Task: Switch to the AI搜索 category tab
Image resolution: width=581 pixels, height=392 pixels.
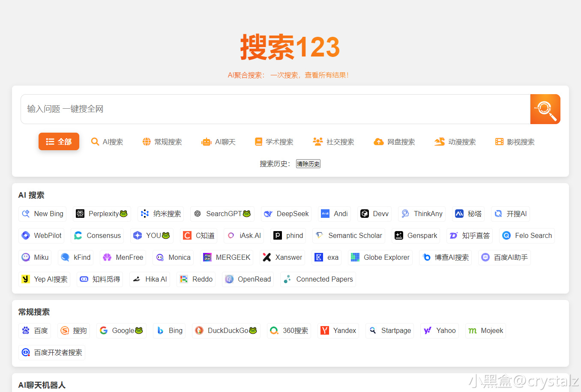Action: [107, 142]
